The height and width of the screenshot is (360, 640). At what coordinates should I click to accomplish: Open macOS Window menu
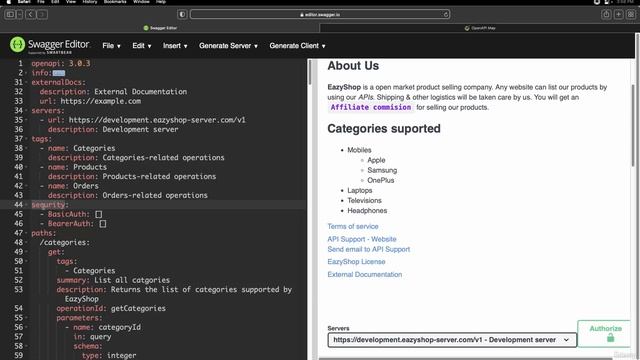141,2
